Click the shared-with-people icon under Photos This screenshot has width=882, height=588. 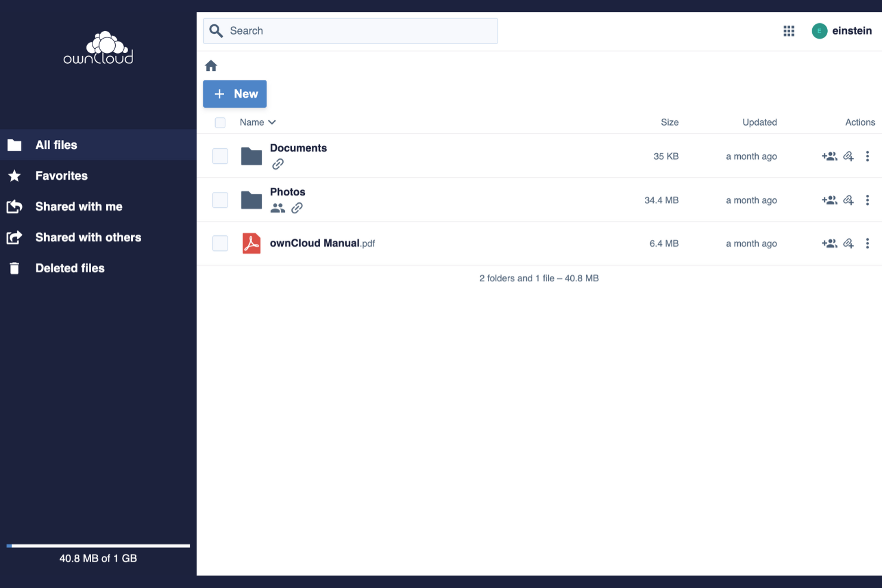(277, 208)
